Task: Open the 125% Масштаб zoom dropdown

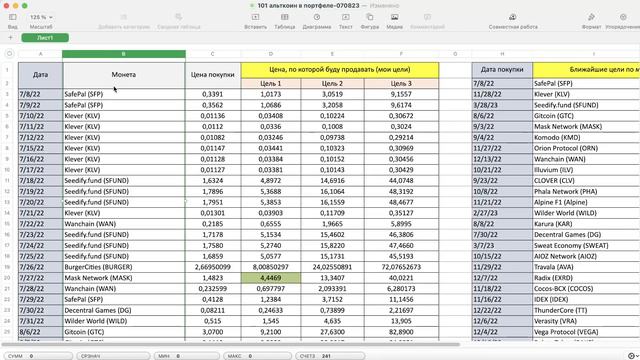Action: 41,17
